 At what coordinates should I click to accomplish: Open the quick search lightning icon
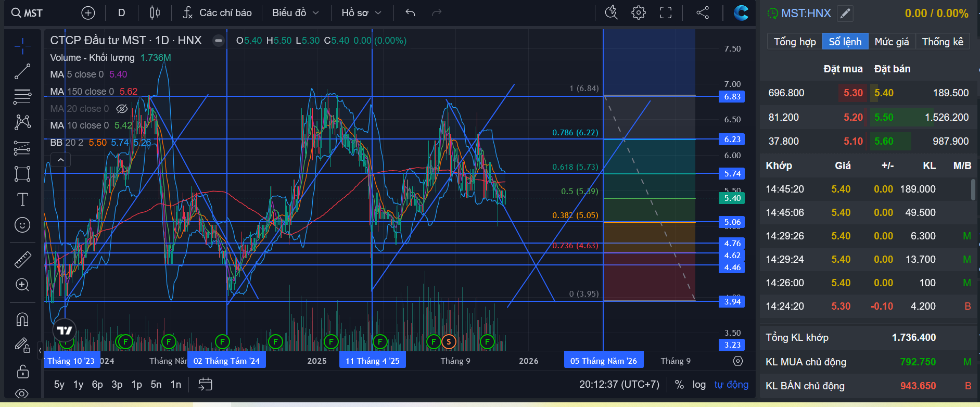612,13
